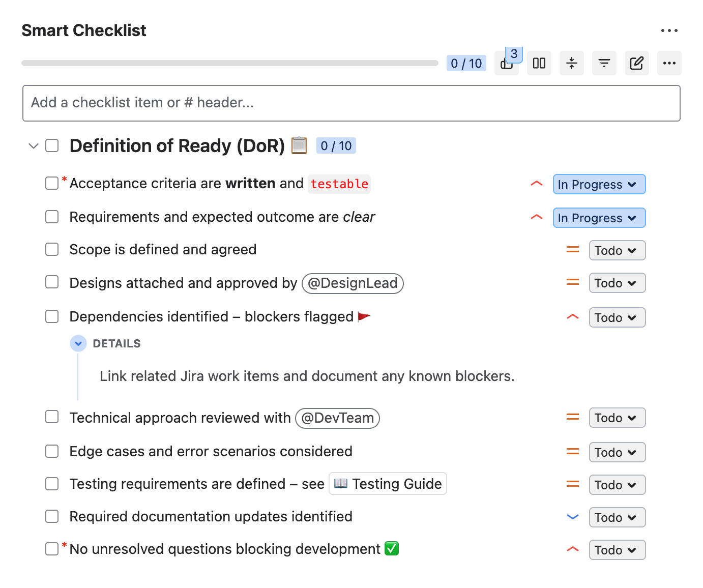Check the Edge cases and error scenarios checkbox
The width and height of the screenshot is (703, 588).
[52, 451]
